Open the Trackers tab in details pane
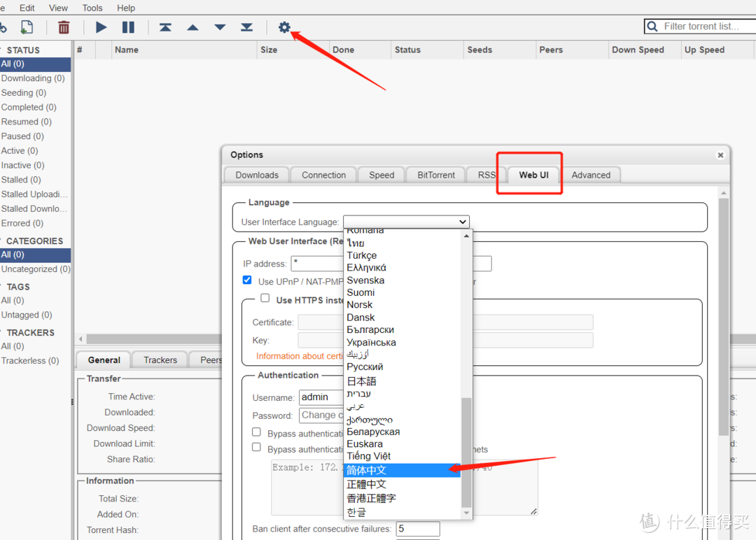 (159, 360)
